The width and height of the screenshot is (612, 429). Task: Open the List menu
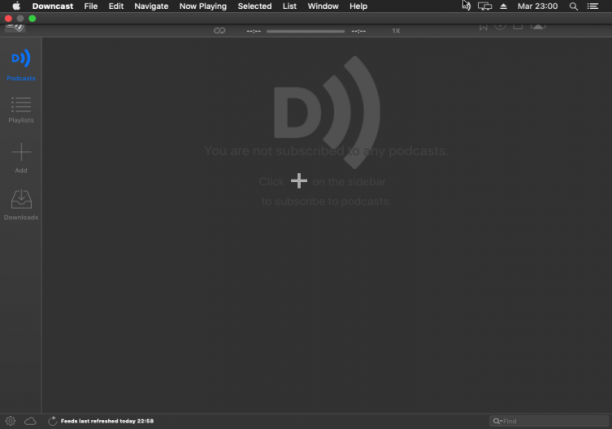[290, 6]
